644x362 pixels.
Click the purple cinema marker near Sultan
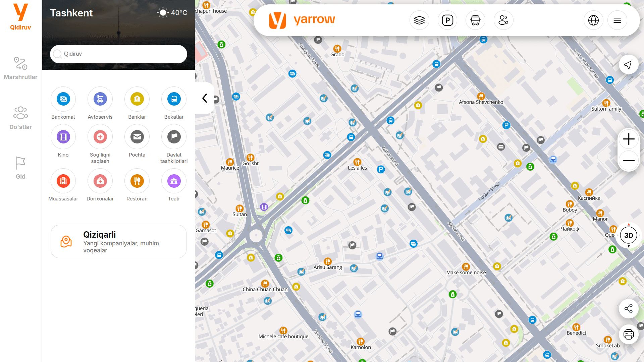[264, 207]
